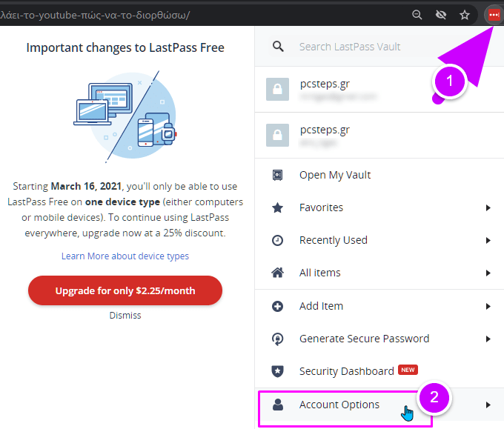Click the generate password icon

pos(277,339)
